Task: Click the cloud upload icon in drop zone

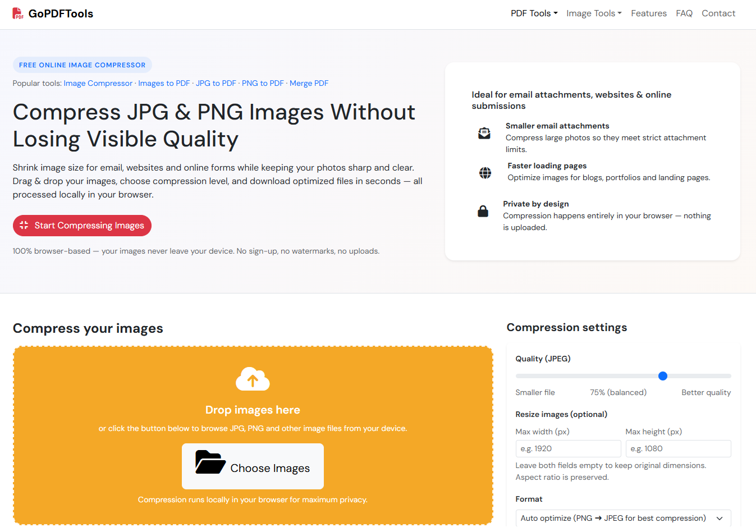Action: [x=253, y=379]
